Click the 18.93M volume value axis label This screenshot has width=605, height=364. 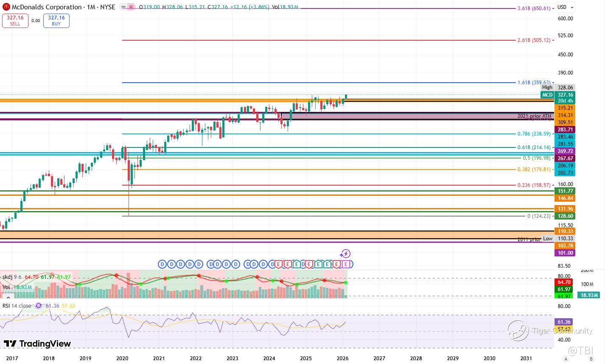tap(588, 295)
